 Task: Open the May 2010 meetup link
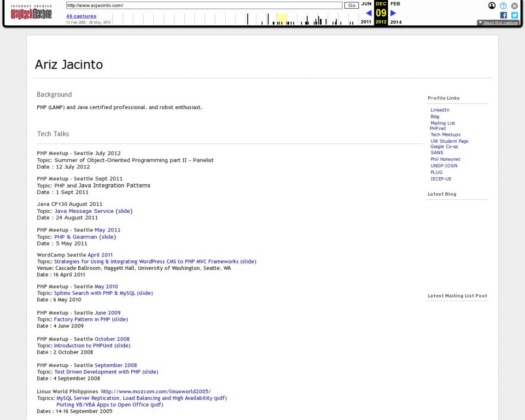[x=106, y=287]
